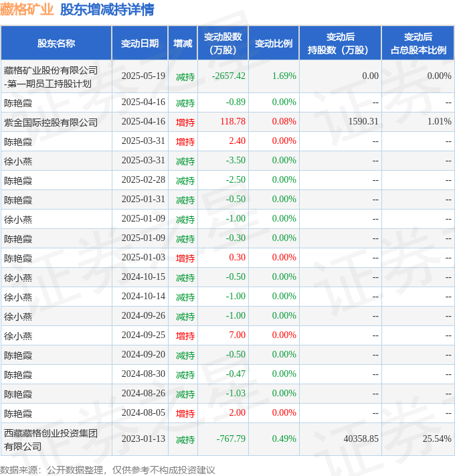
Task: Click the 1.69% change ratio
Action: [284, 76]
